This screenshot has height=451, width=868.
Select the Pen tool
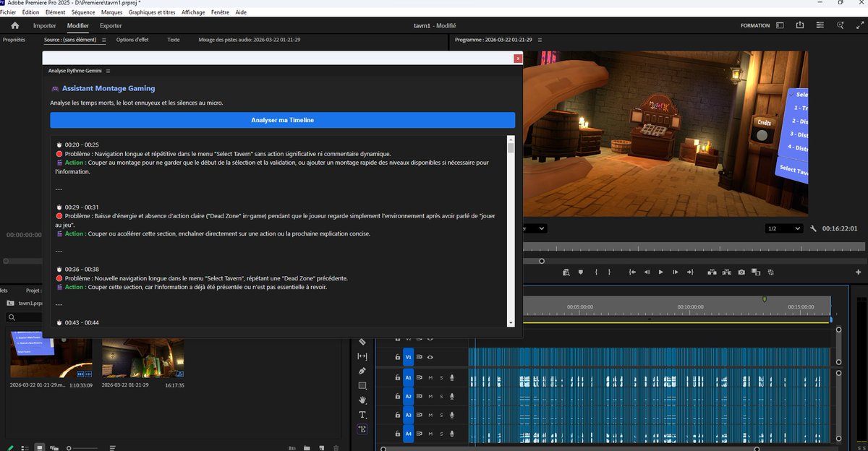(x=362, y=371)
